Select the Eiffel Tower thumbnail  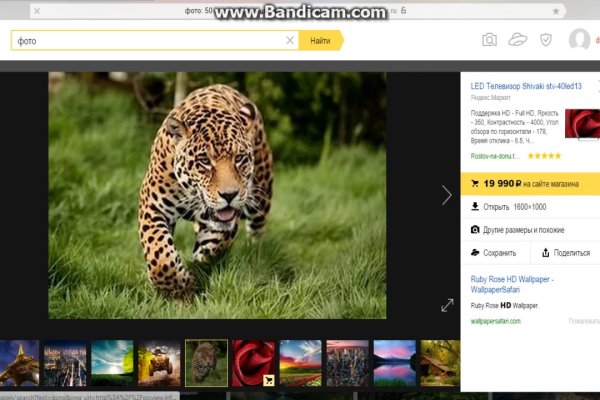(x=19, y=363)
